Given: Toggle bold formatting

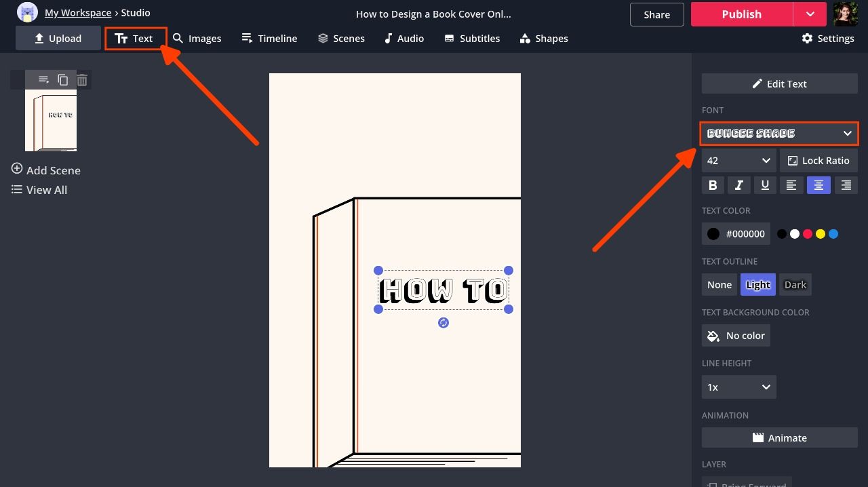Looking at the screenshot, I should 713,184.
